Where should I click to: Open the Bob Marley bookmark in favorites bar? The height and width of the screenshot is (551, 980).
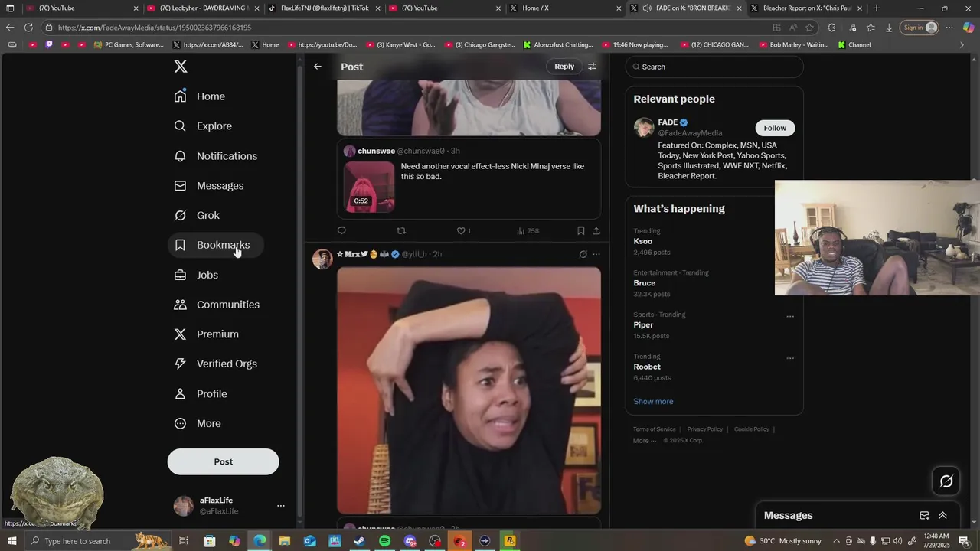click(794, 45)
